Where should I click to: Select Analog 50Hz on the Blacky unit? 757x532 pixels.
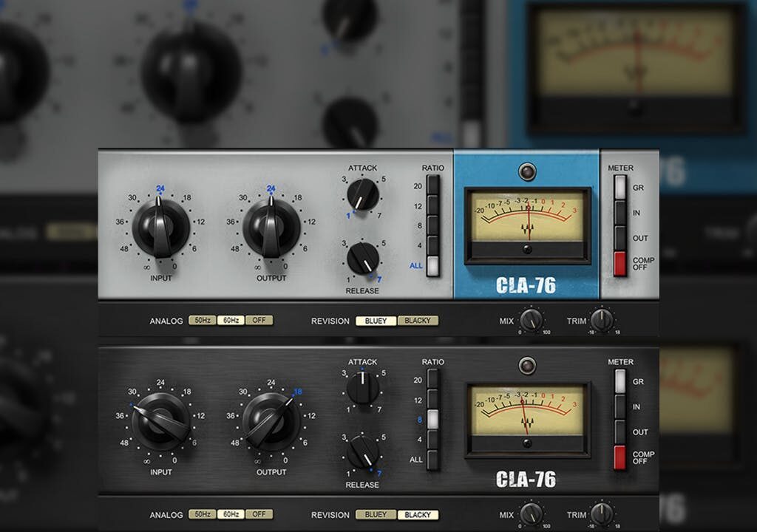coord(203,514)
